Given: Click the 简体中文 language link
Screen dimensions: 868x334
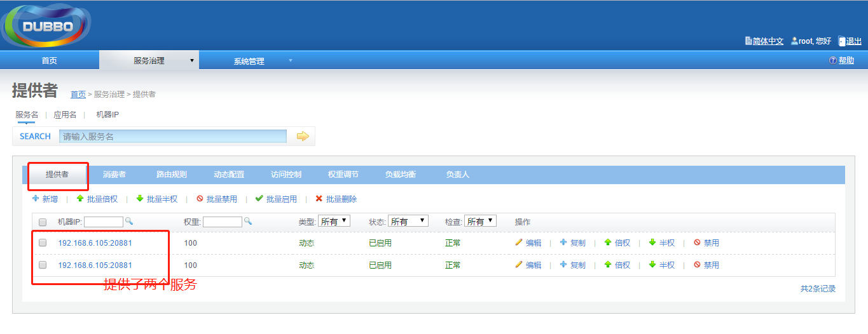Looking at the screenshot, I should tap(768, 41).
